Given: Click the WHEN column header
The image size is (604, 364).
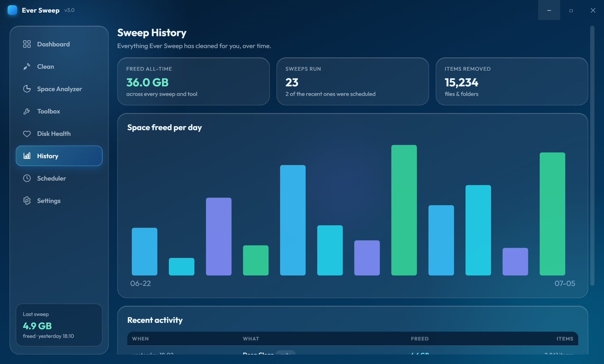Looking at the screenshot, I should coord(140,338).
